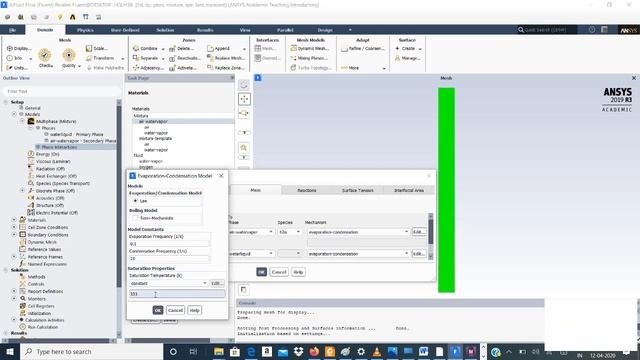640x360 pixels.
Task: Expand the Surface Create dropdown arrow
Action: click(420, 49)
